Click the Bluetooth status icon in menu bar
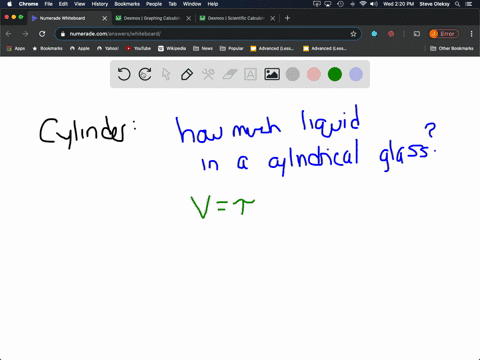The image size is (480, 360). click(x=352, y=4)
